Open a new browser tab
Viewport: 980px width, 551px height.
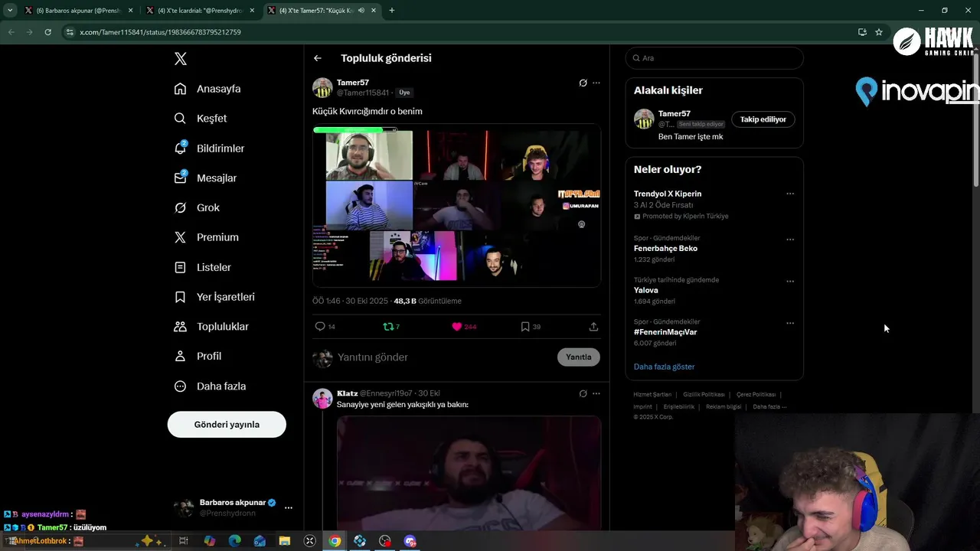(x=392, y=11)
